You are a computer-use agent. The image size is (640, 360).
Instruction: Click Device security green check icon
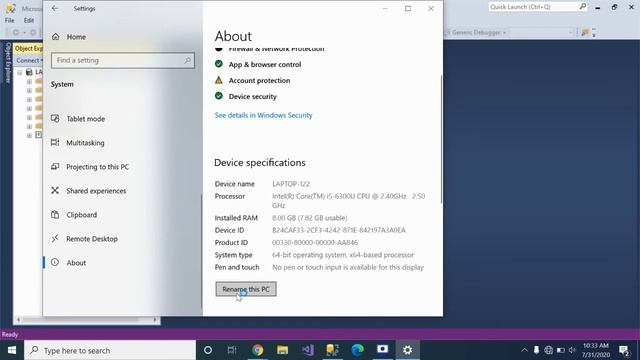pos(219,96)
